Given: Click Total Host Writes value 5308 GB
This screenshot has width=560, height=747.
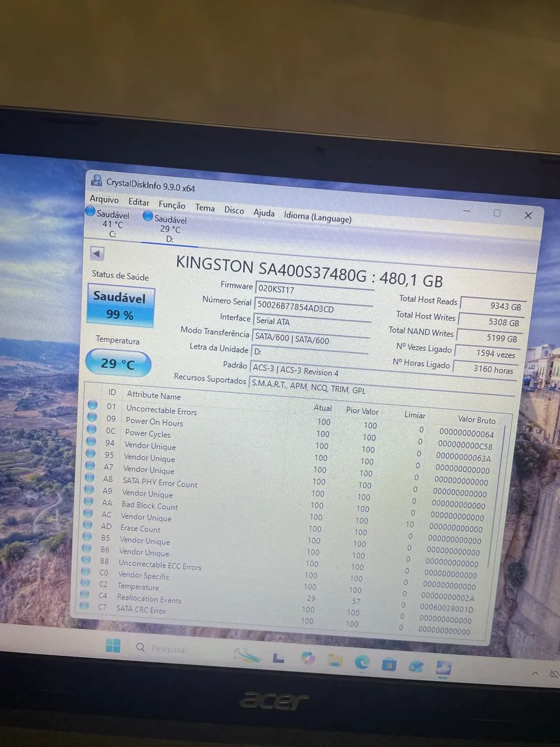Looking at the screenshot, I should (x=490, y=321).
